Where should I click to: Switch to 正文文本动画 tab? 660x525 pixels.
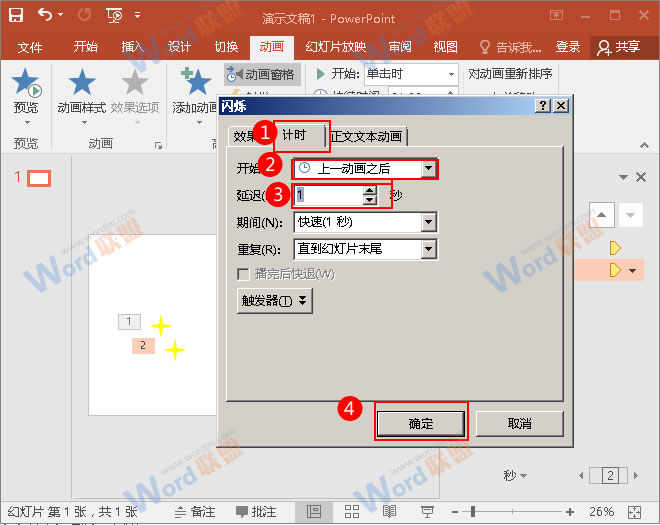pos(368,137)
